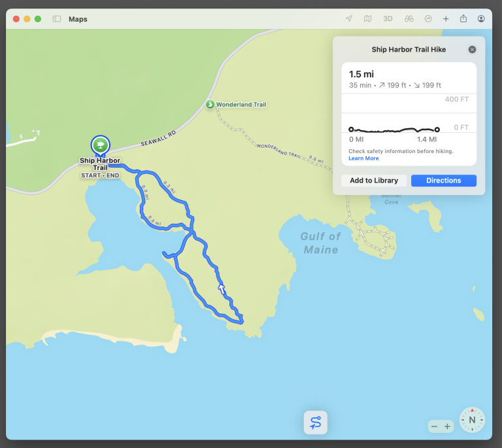Click the white direction arrow on the route
Viewport: 502px width, 448px height.
pyautogui.click(x=222, y=289)
